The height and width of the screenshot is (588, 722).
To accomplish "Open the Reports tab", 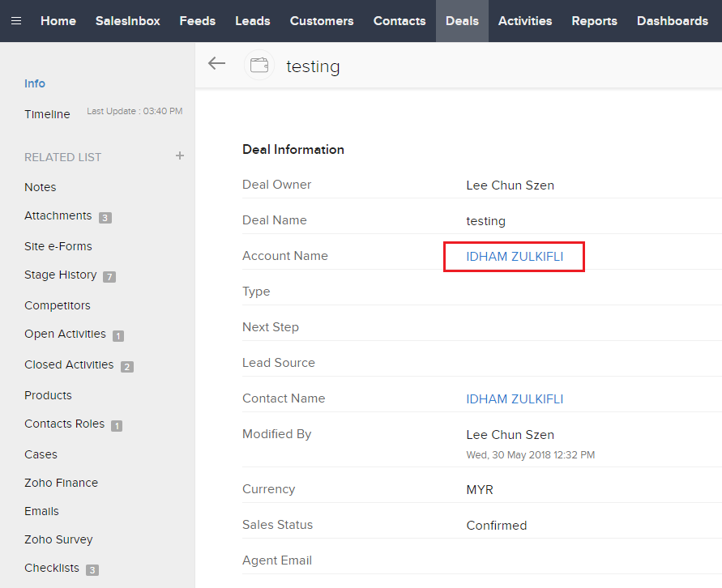I will [594, 21].
